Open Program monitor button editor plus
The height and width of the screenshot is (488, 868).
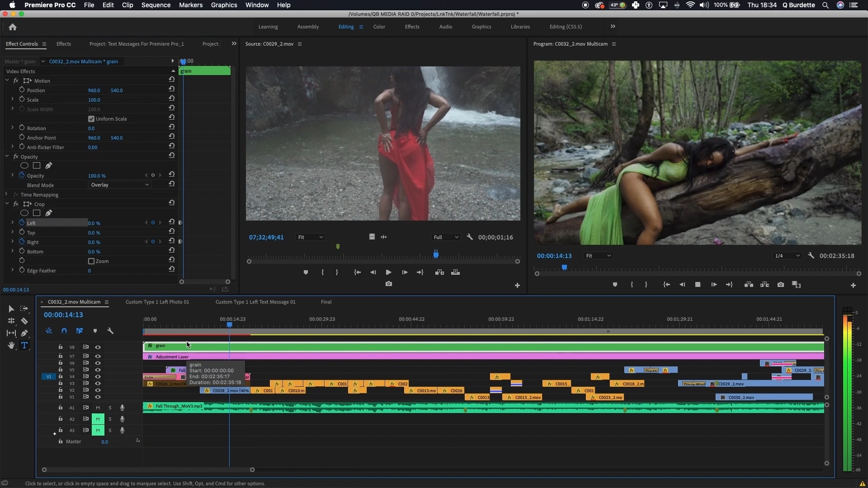pos(853,285)
